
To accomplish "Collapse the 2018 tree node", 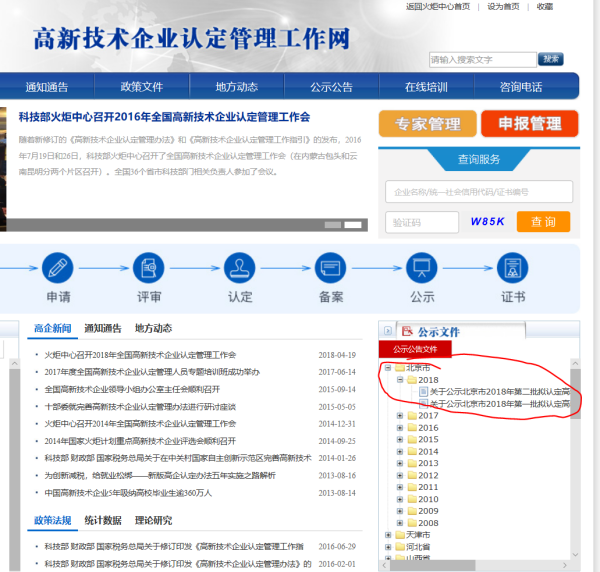I will tap(400, 380).
